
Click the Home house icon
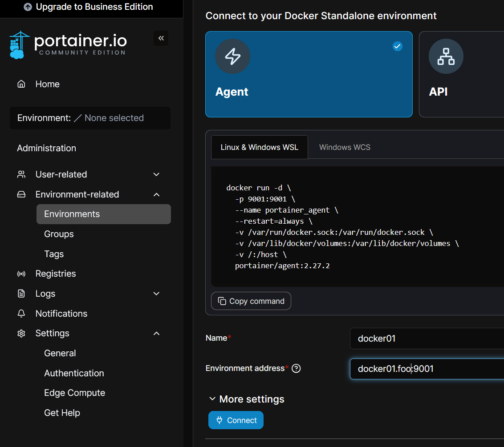tap(21, 84)
